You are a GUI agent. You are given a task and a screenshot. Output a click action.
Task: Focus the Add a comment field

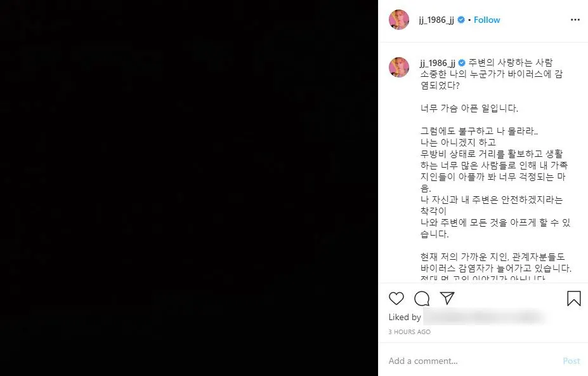(x=473, y=361)
